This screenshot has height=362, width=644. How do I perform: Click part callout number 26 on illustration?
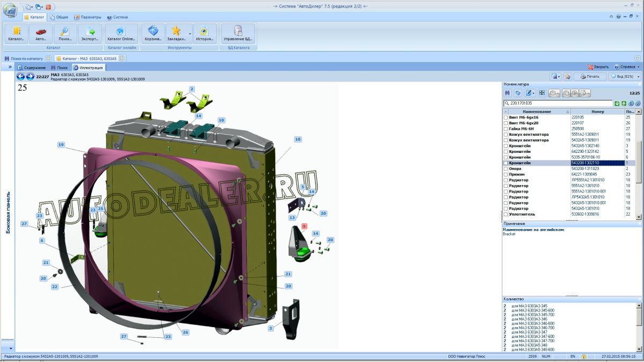point(185,333)
